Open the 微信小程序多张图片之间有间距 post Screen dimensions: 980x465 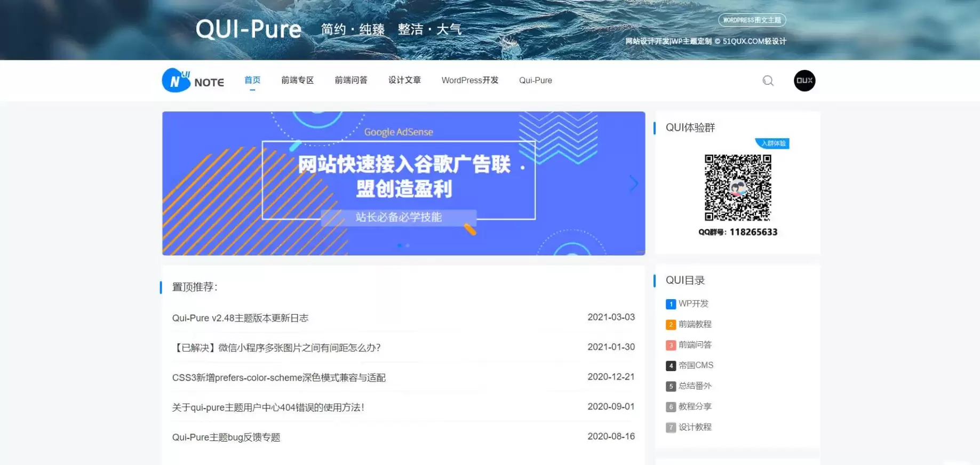pos(276,348)
